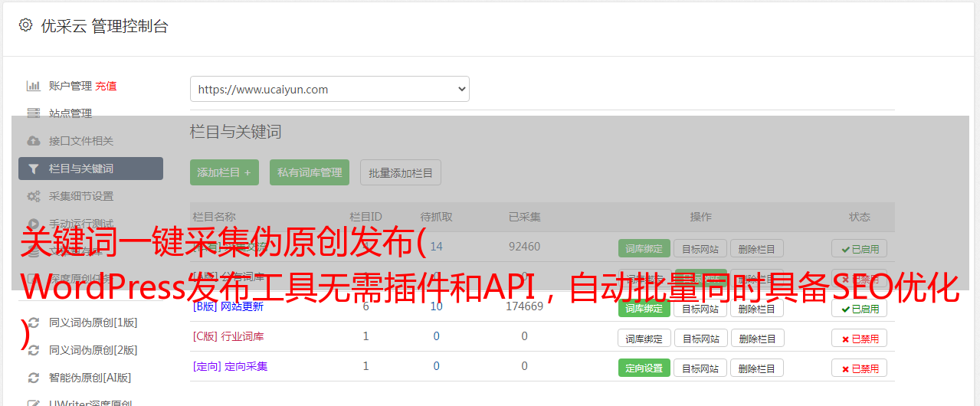Click the 栏目ID column header

(x=365, y=217)
